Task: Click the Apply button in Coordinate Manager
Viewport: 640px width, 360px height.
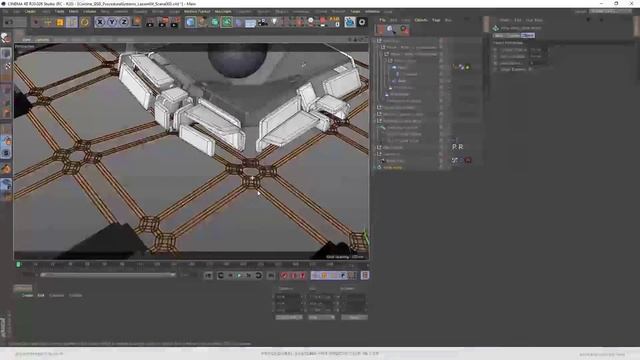Action: click(x=354, y=317)
